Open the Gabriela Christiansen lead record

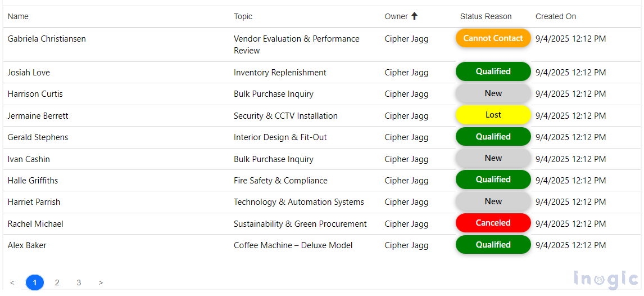click(x=47, y=39)
